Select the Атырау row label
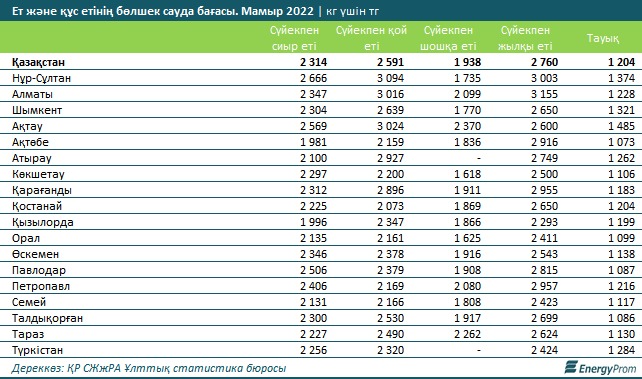Viewport: 642px width, 379px height. point(32,158)
